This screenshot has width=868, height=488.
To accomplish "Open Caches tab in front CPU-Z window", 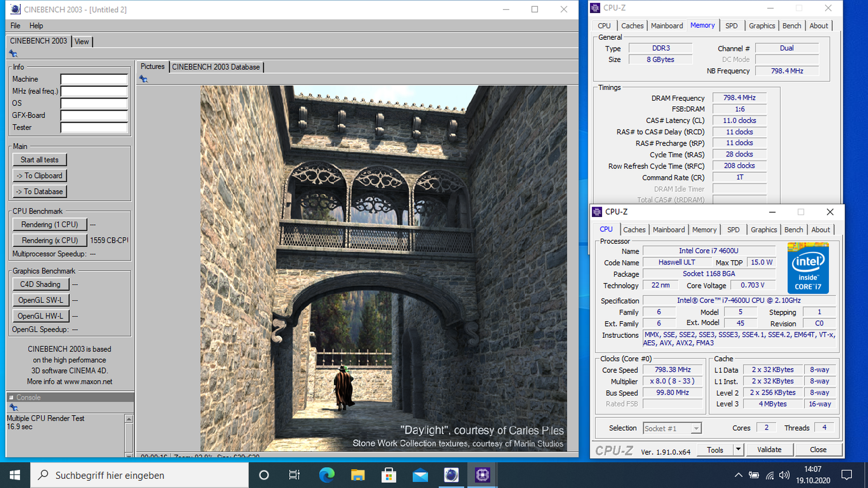I will coord(634,230).
